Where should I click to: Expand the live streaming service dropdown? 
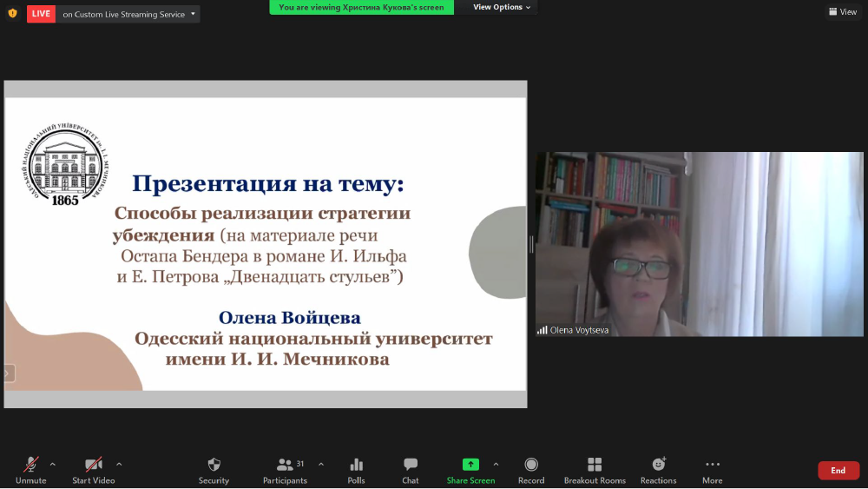point(193,14)
